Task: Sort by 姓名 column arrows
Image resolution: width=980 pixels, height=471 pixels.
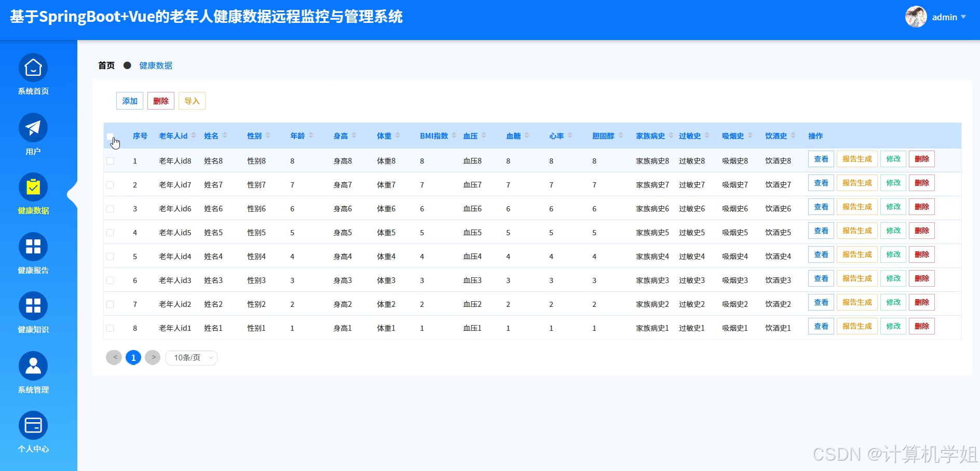Action: (x=225, y=136)
